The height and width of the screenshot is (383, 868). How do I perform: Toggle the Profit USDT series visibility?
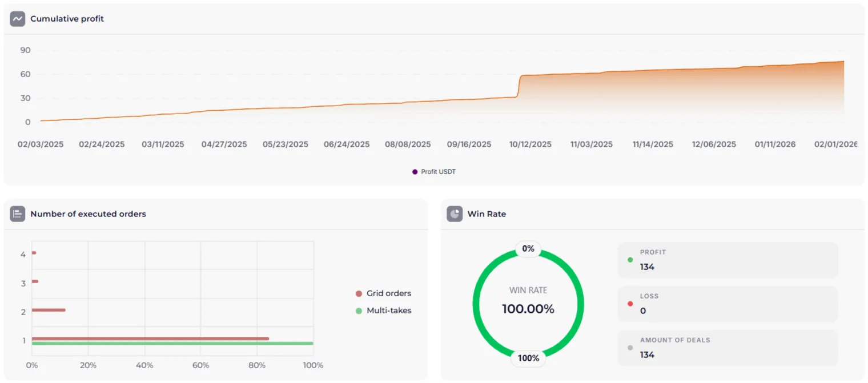tap(434, 171)
